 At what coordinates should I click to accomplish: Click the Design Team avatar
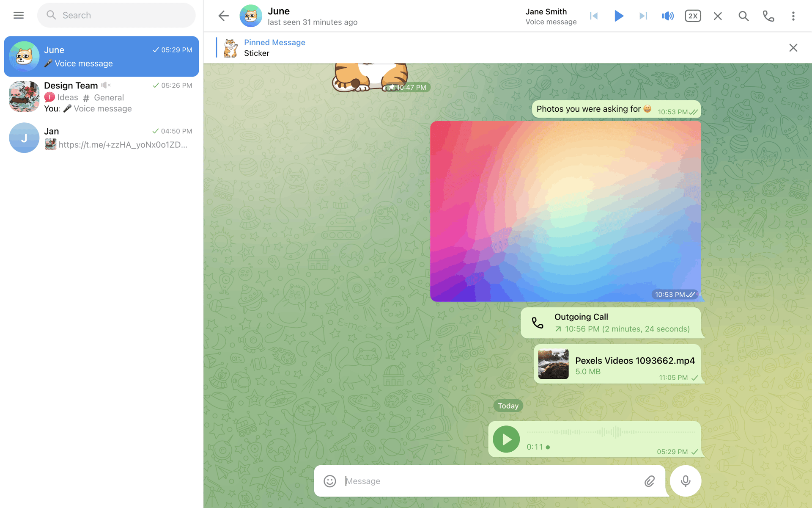pyautogui.click(x=24, y=97)
